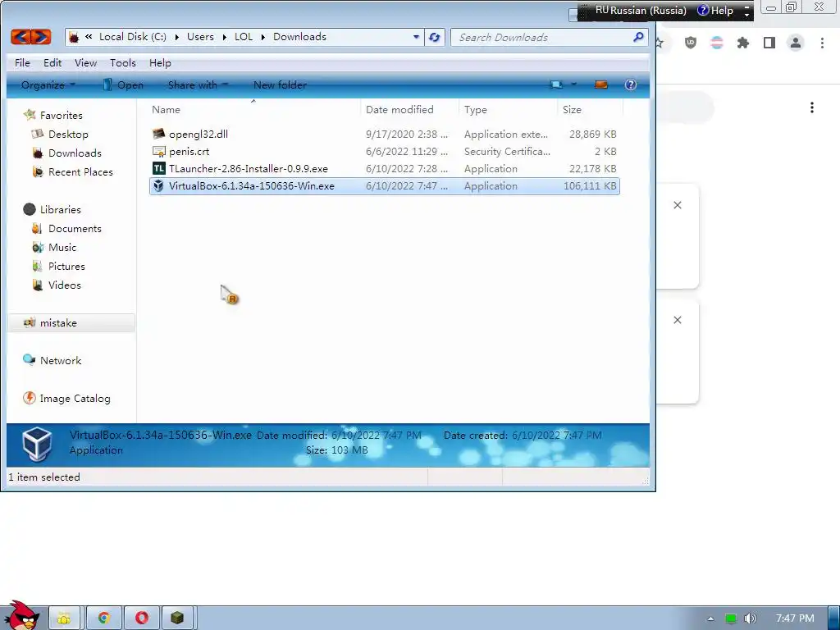Click the large VirtualBox cube in details pane
This screenshot has height=630, width=840.
coord(37,444)
